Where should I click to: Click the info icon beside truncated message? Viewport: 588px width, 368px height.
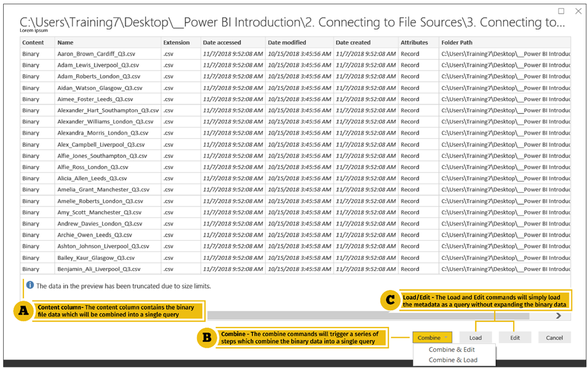point(29,286)
